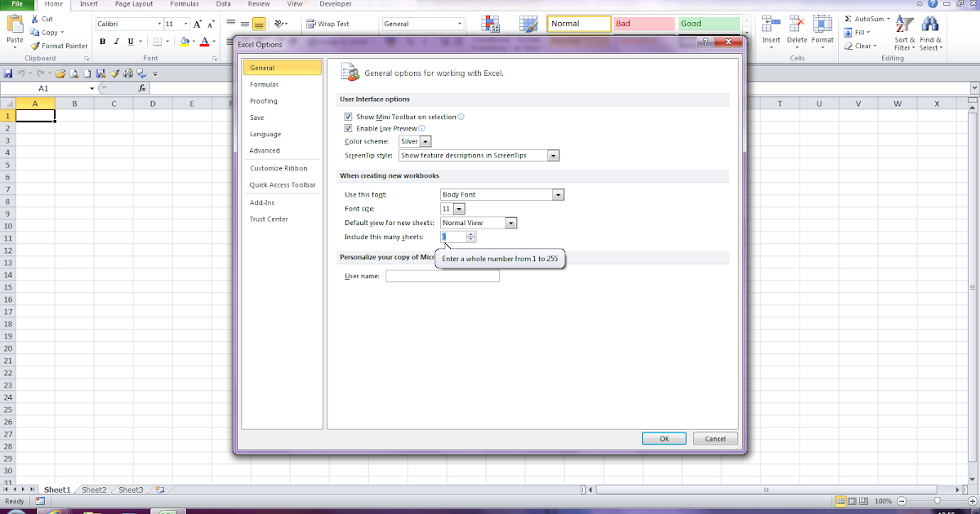The image size is (980, 514).
Task: Click the OK button
Action: pyautogui.click(x=664, y=438)
